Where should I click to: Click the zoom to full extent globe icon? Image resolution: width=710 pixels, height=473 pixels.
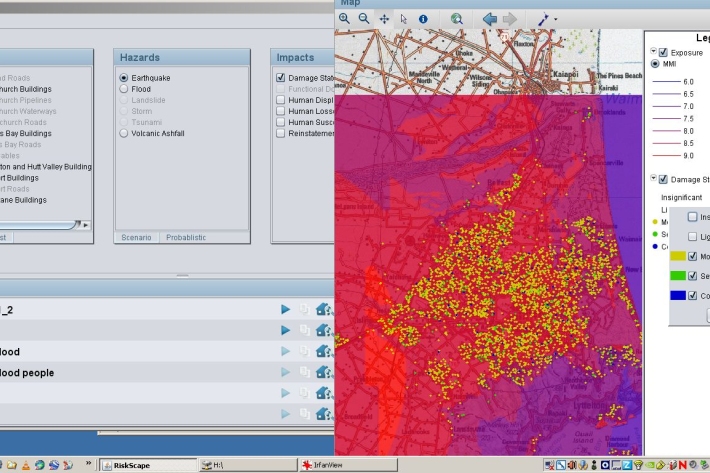(456, 18)
